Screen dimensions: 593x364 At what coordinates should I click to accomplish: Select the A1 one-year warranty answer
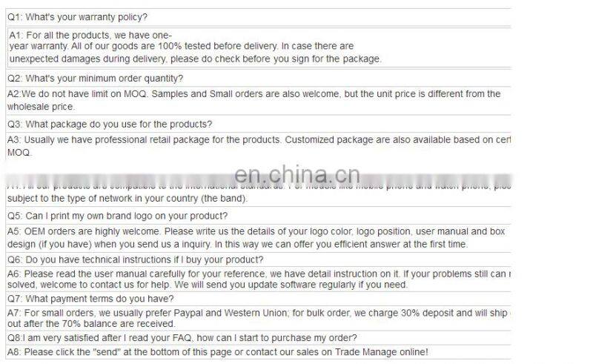pyautogui.click(x=195, y=47)
